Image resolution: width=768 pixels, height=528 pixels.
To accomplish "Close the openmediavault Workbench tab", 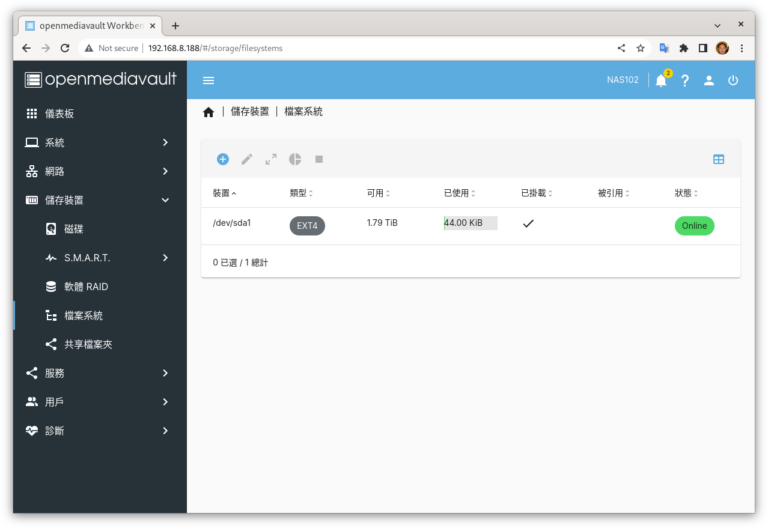I will click(152, 25).
